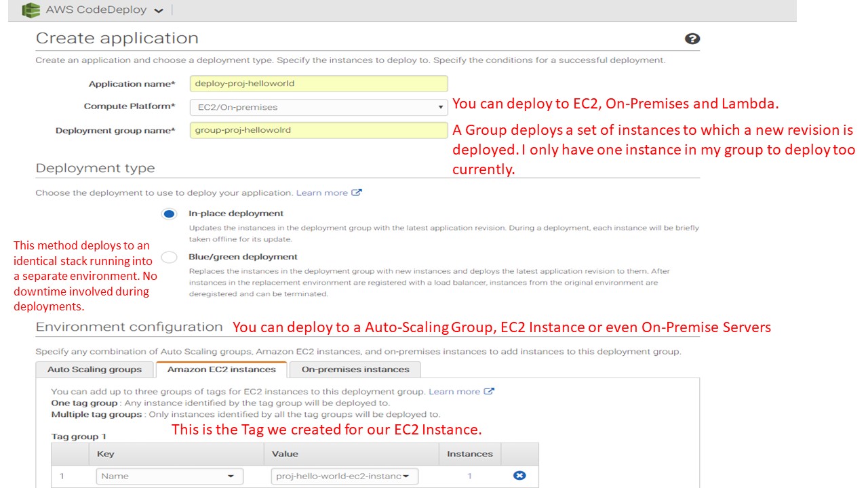The image size is (868, 488).
Task: Switch to Auto Scaling groups tab
Action: click(x=94, y=369)
